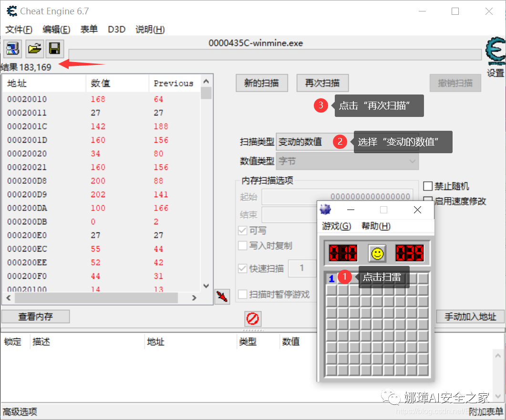Screen dimensions: 506x420
Task: Close the Minesweeper window
Action: coord(417,210)
